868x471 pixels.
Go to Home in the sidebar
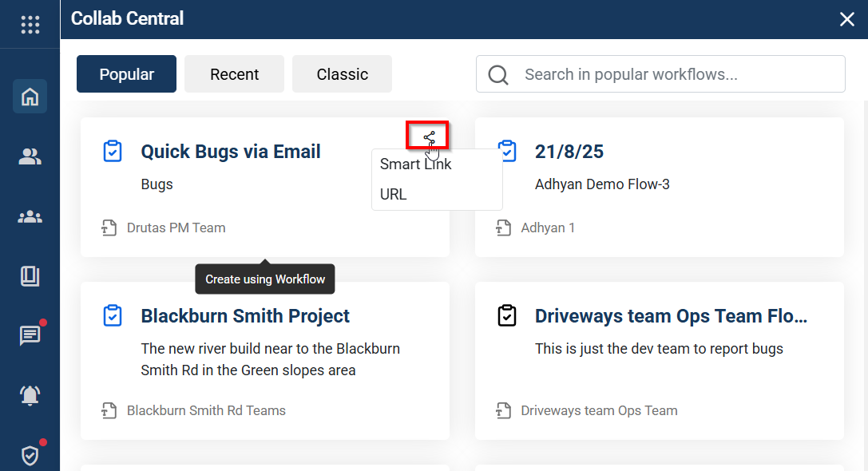[30, 97]
